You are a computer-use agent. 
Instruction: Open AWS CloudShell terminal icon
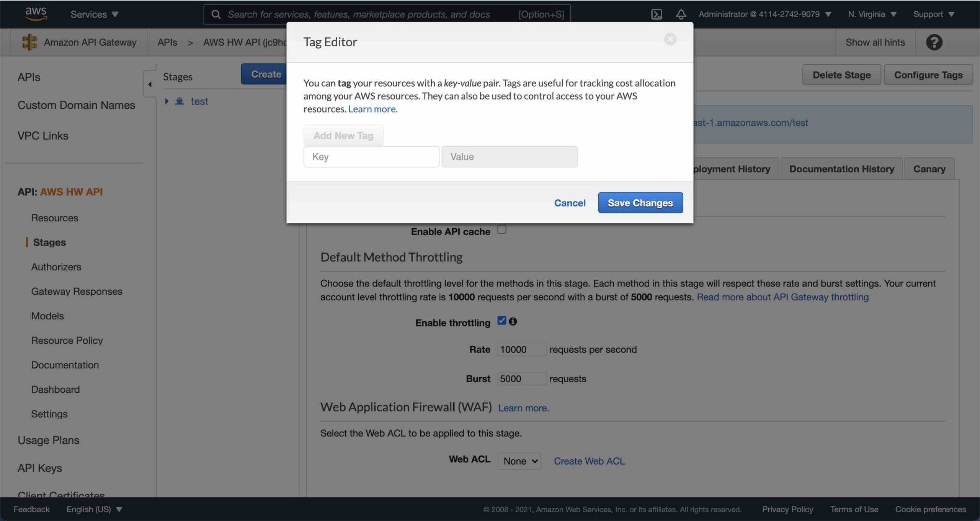(657, 14)
